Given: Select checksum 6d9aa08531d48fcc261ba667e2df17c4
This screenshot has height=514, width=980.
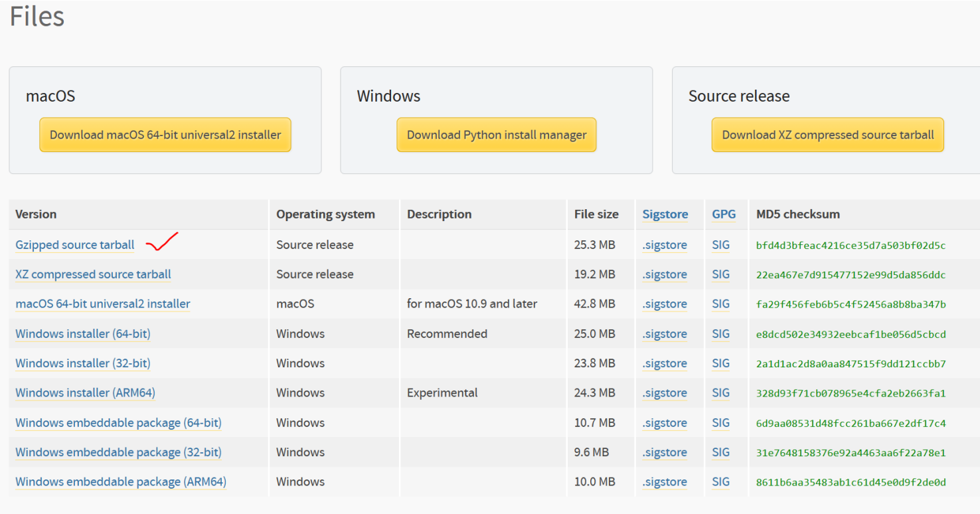Looking at the screenshot, I should (x=851, y=424).
